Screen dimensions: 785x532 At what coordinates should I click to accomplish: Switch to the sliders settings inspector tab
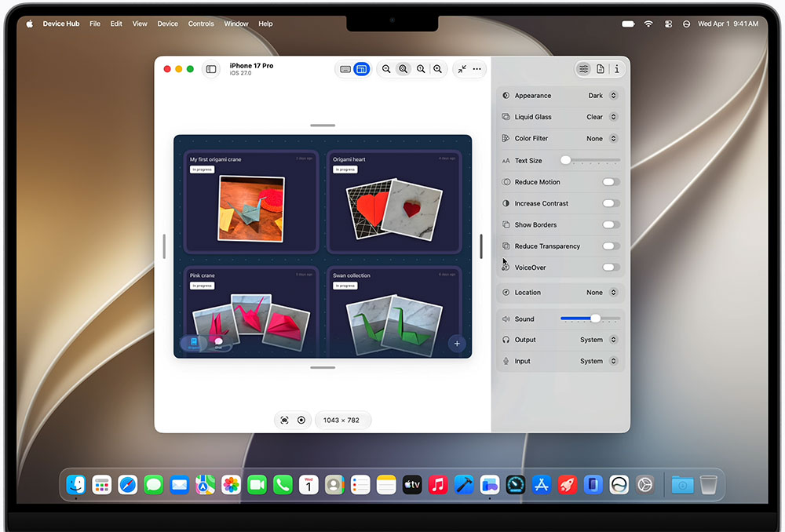pyautogui.click(x=584, y=69)
